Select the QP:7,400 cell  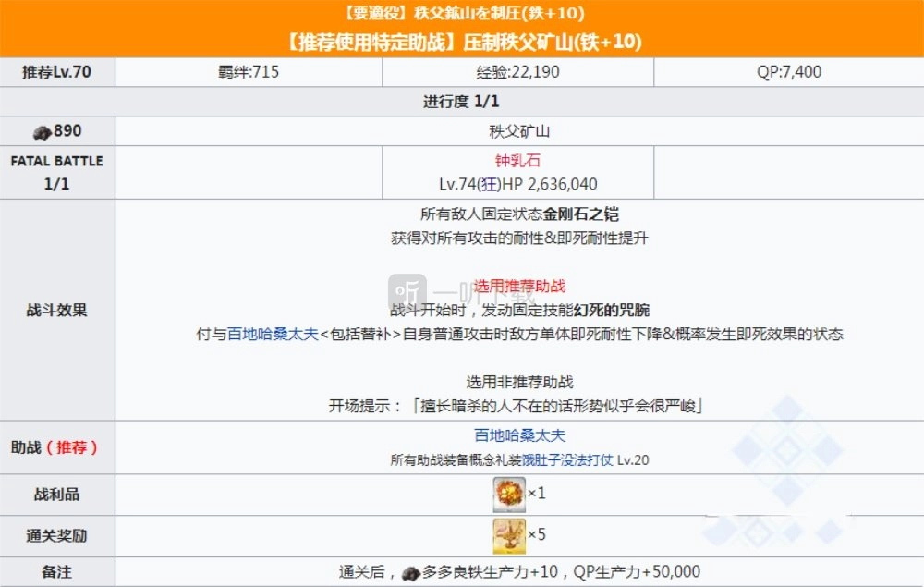coord(788,72)
